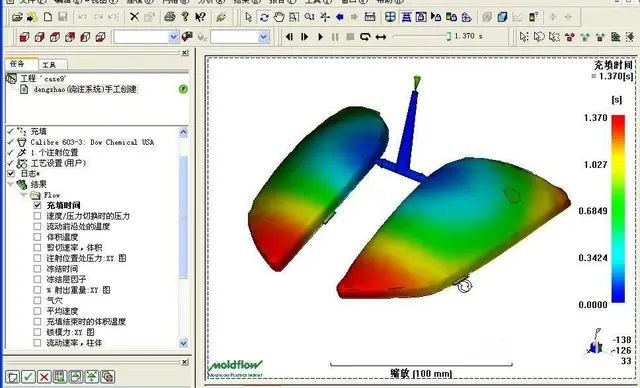The width and height of the screenshot is (640, 388).
Task: Play the fill time animation
Action: 320,37
